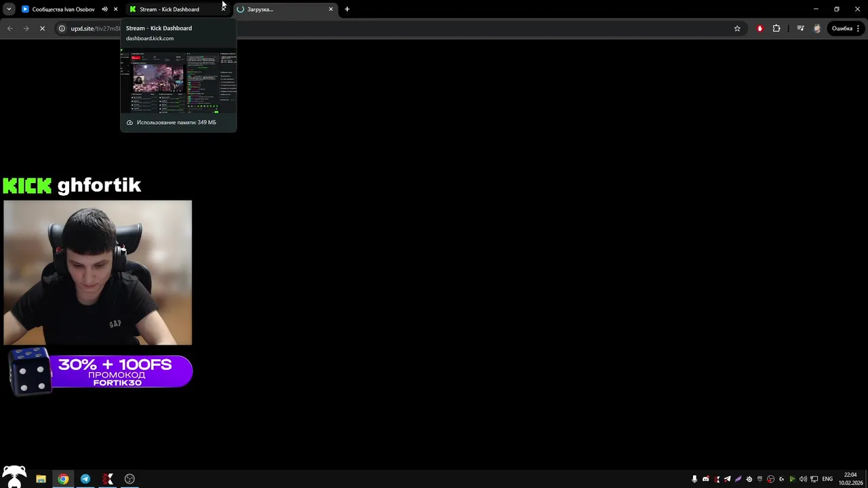Click the microphone tray icon
This screenshot has height=488, width=868.
694,479
